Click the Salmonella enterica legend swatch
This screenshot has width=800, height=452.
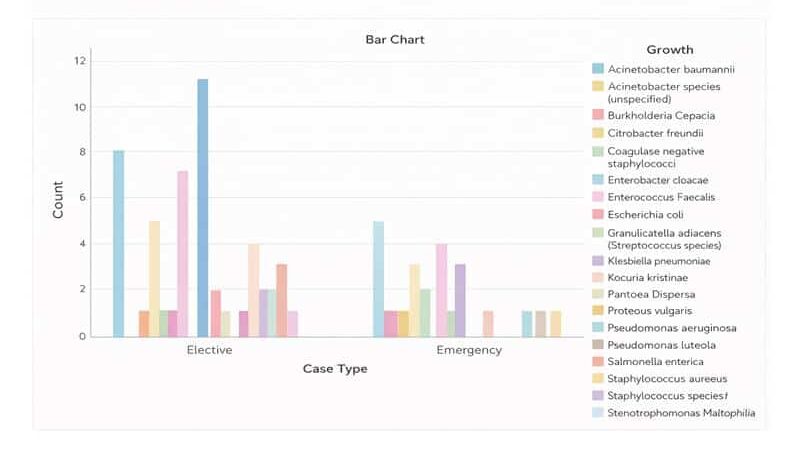tap(598, 362)
